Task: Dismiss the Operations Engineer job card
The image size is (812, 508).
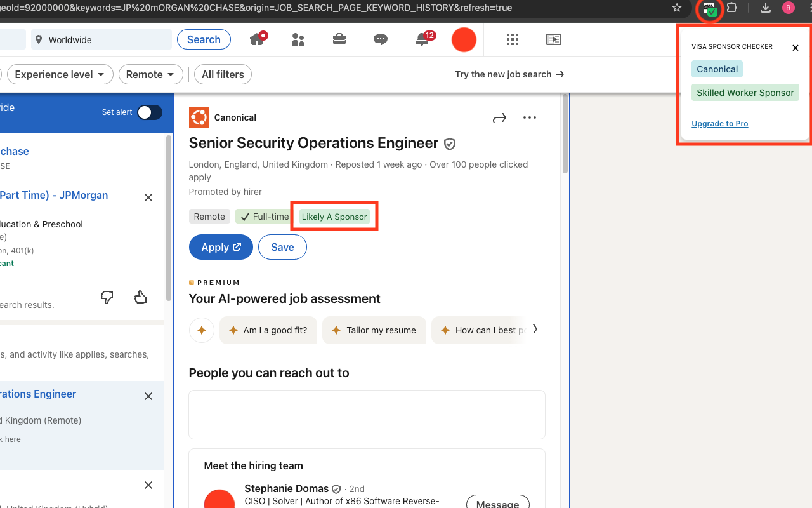Action: 148,396
